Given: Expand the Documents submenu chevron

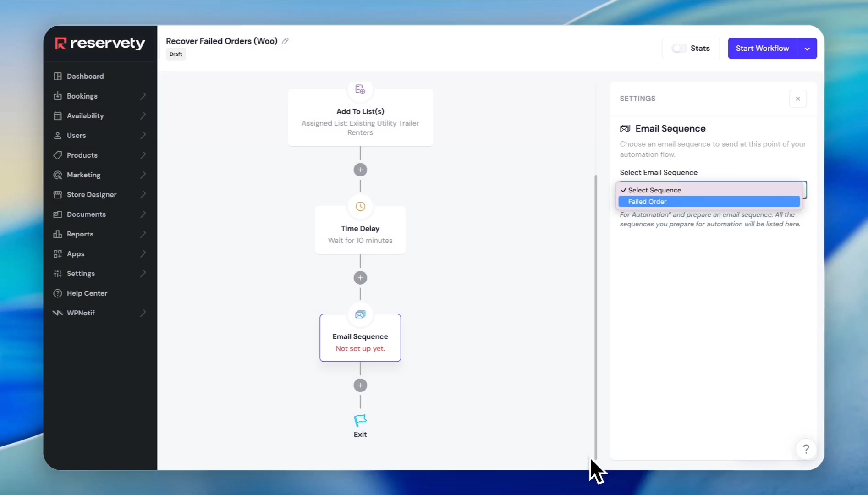Looking at the screenshot, I should coord(143,214).
